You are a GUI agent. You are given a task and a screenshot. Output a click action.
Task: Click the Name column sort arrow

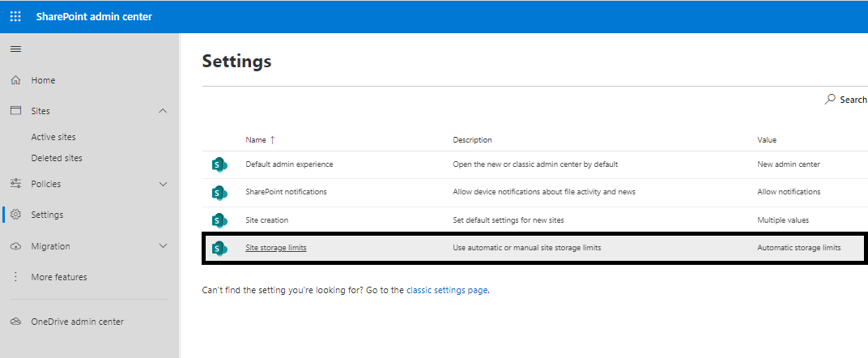point(272,140)
